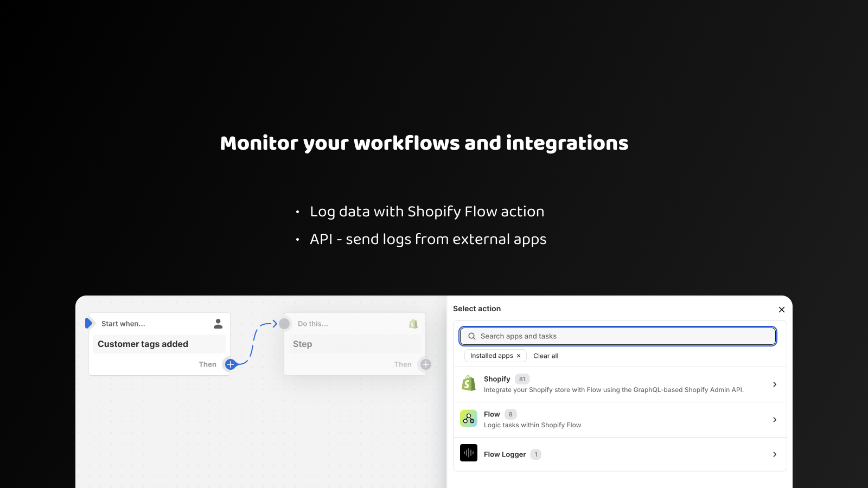Click the blue trigger arrow icon
Image resolution: width=868 pixels, height=488 pixels.
[x=90, y=323]
